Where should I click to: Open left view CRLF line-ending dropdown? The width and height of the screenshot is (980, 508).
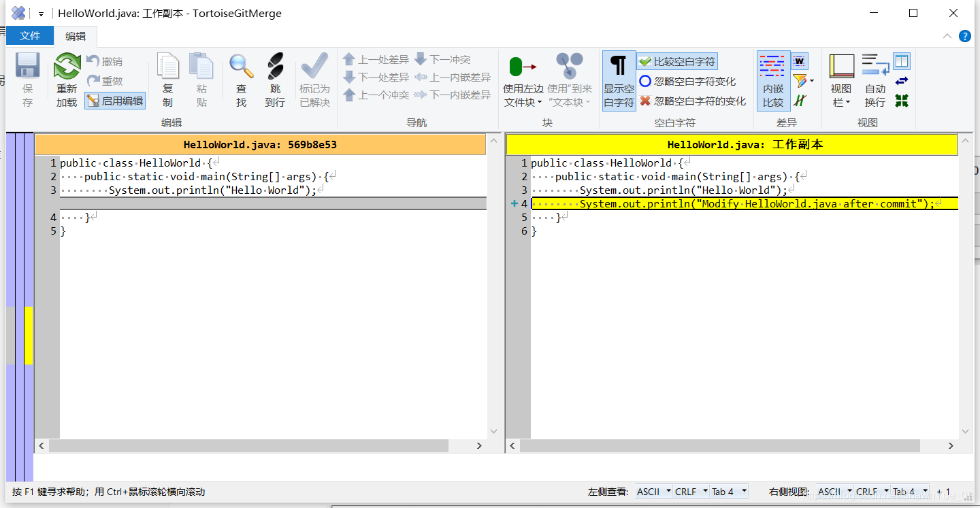(x=690, y=491)
